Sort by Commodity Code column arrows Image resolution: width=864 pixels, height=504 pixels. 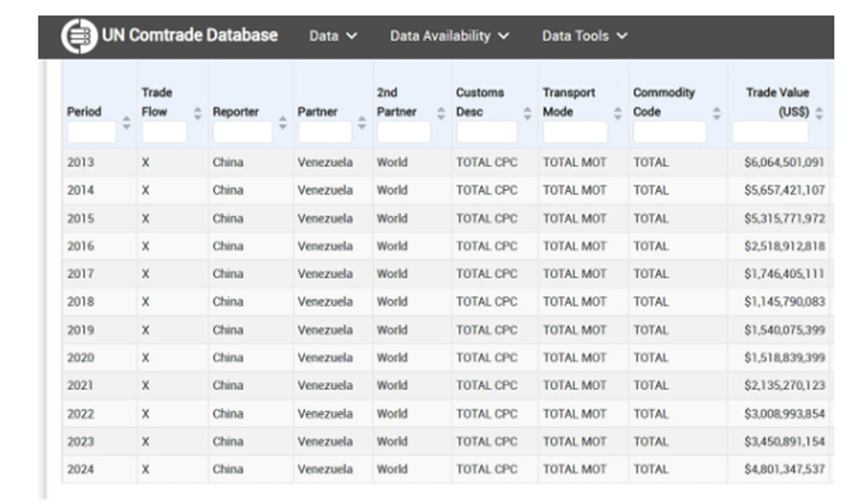pos(716,113)
